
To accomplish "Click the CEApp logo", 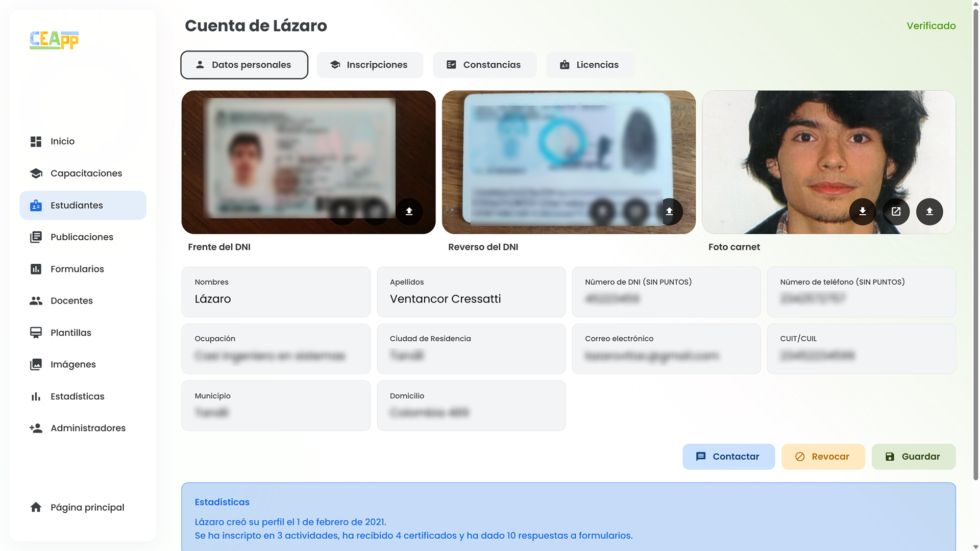I will pos(54,40).
